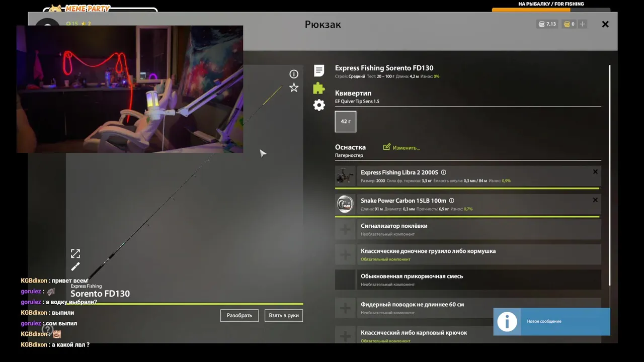Viewport: 644px width, 362px height.
Task: Click the Взять в руки button
Action: tap(284, 315)
